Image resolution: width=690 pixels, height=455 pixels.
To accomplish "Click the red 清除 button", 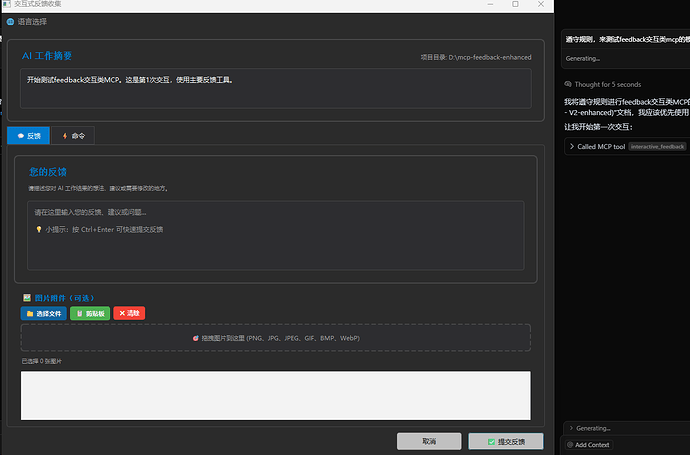I will tap(129, 313).
